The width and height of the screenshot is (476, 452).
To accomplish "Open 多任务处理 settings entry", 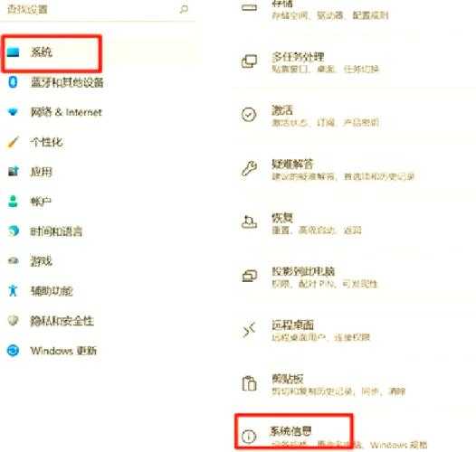I will 354,62.
